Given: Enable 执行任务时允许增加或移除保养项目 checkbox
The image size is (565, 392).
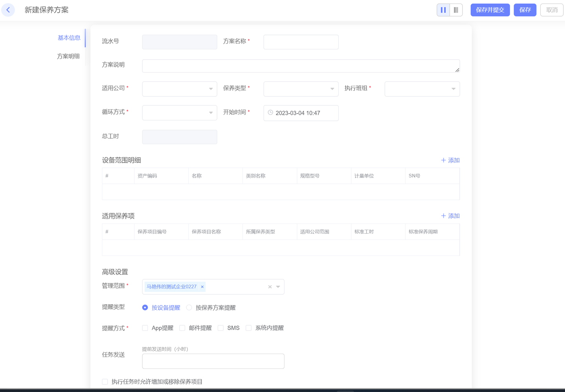Looking at the screenshot, I should [x=105, y=382].
